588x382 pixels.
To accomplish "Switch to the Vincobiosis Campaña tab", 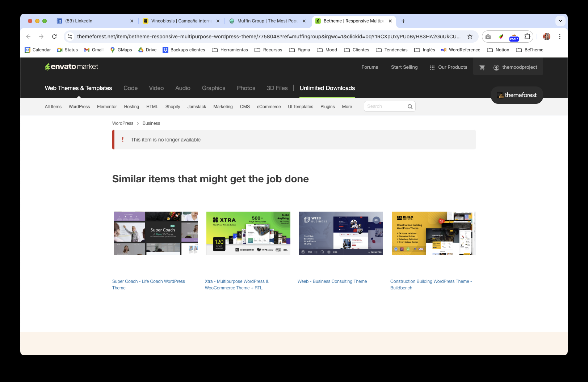I will (181, 21).
